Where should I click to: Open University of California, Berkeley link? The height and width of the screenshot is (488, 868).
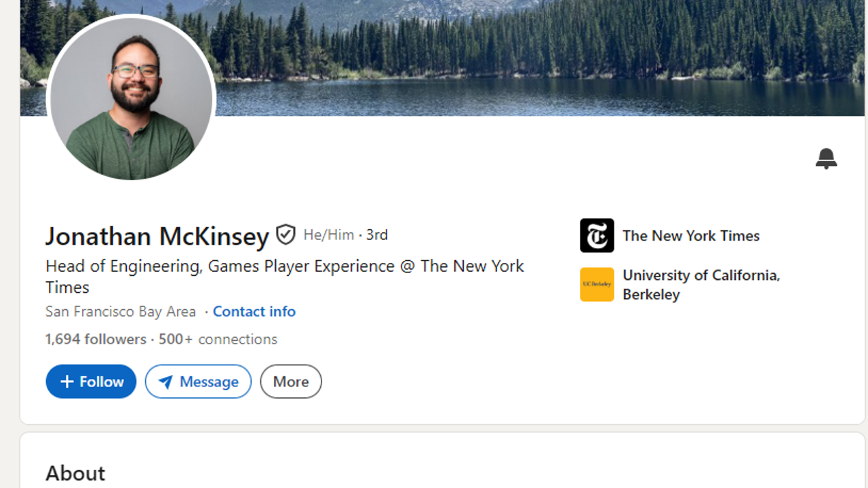click(x=701, y=285)
